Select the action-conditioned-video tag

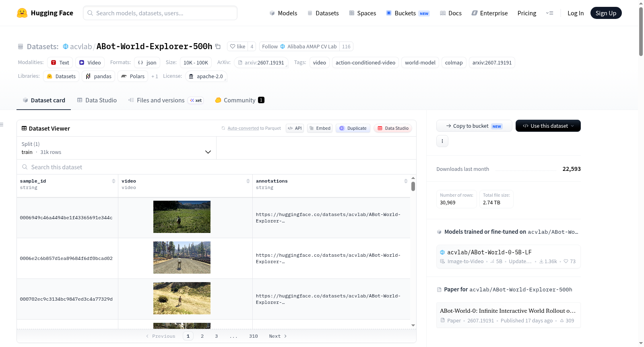365,62
